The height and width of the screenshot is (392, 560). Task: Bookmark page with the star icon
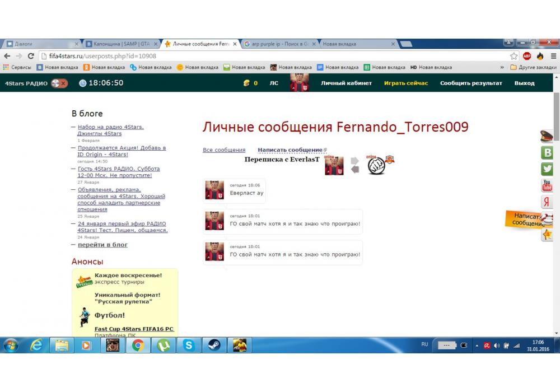pyautogui.click(x=514, y=56)
